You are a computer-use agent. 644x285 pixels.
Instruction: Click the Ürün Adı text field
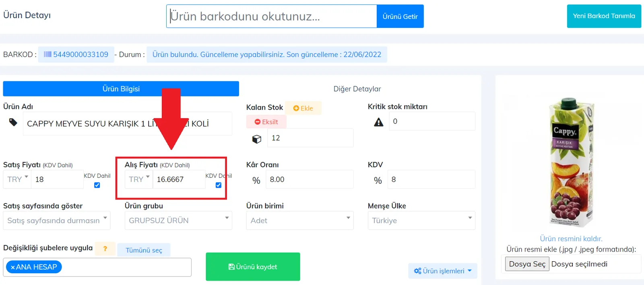(127, 124)
